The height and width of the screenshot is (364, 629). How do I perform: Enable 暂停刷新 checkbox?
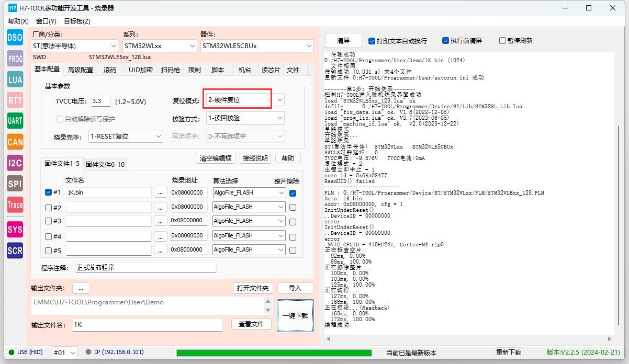(x=502, y=41)
